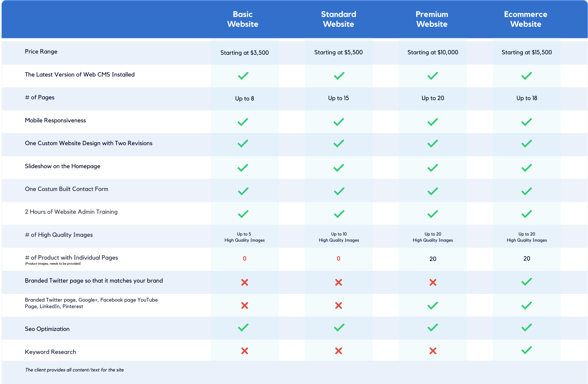Click the Ecommerce checkmark for Web CMS Installed
This screenshot has width=588, height=384.
pyautogui.click(x=527, y=76)
